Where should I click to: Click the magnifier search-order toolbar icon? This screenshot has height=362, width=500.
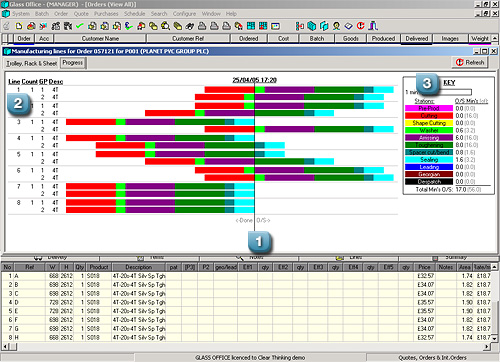pos(165,26)
